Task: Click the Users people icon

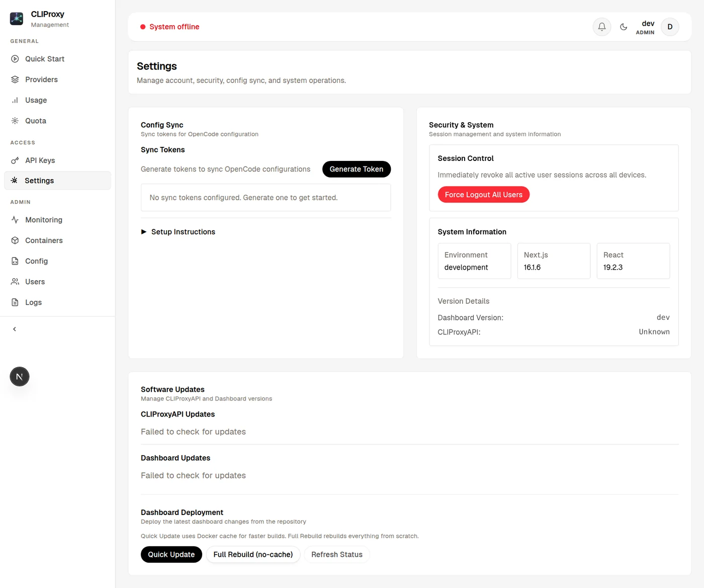Action: coord(15,282)
